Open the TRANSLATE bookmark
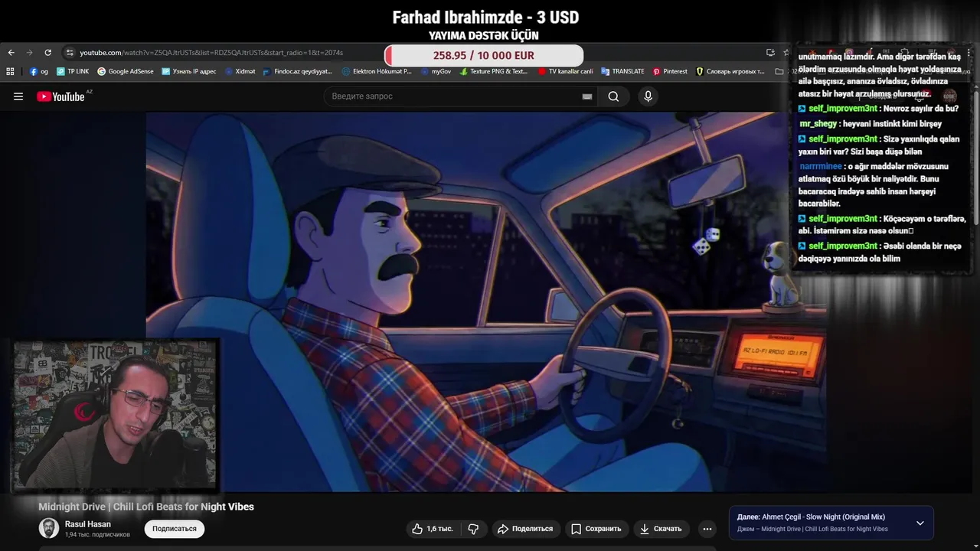Image resolution: width=980 pixels, height=551 pixels. (622, 71)
